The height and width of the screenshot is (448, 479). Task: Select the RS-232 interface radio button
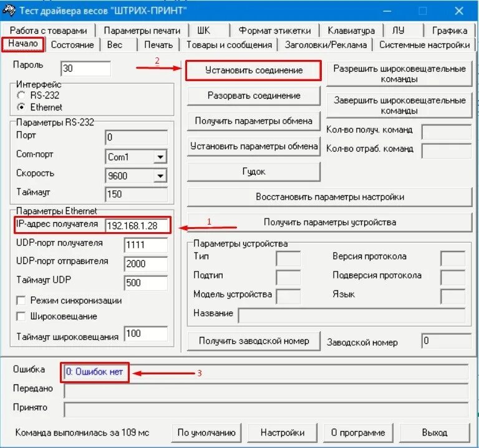[x=21, y=95]
